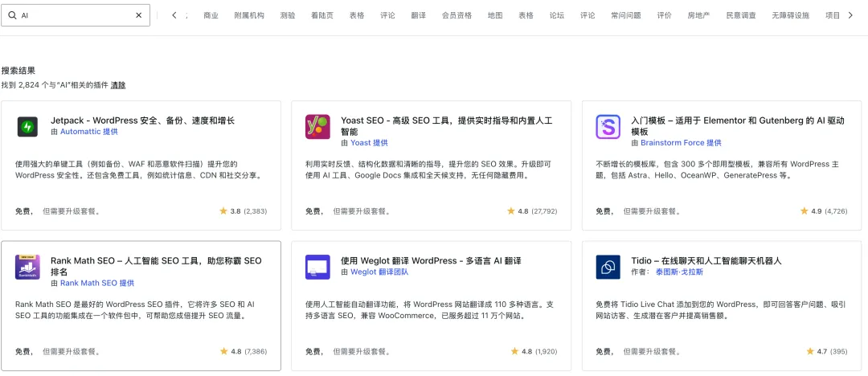Click the purple S icon of 入门模板
Image resolution: width=868 pixels, height=376 pixels.
pos(608,127)
